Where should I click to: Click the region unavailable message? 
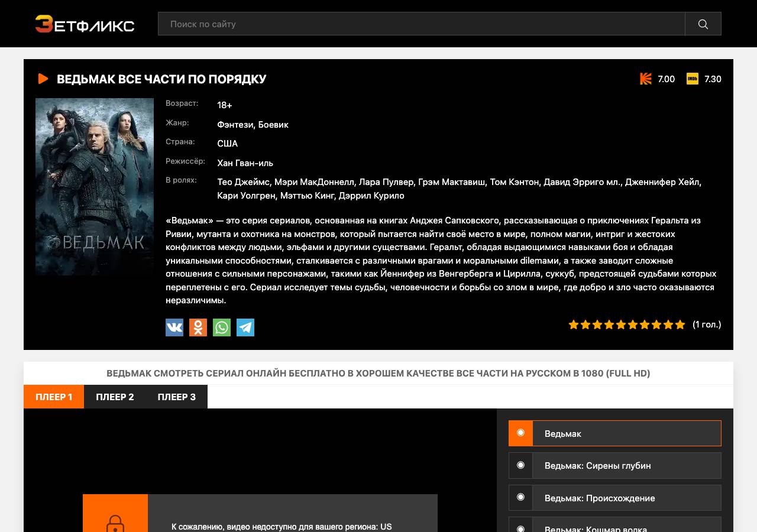[282, 527]
